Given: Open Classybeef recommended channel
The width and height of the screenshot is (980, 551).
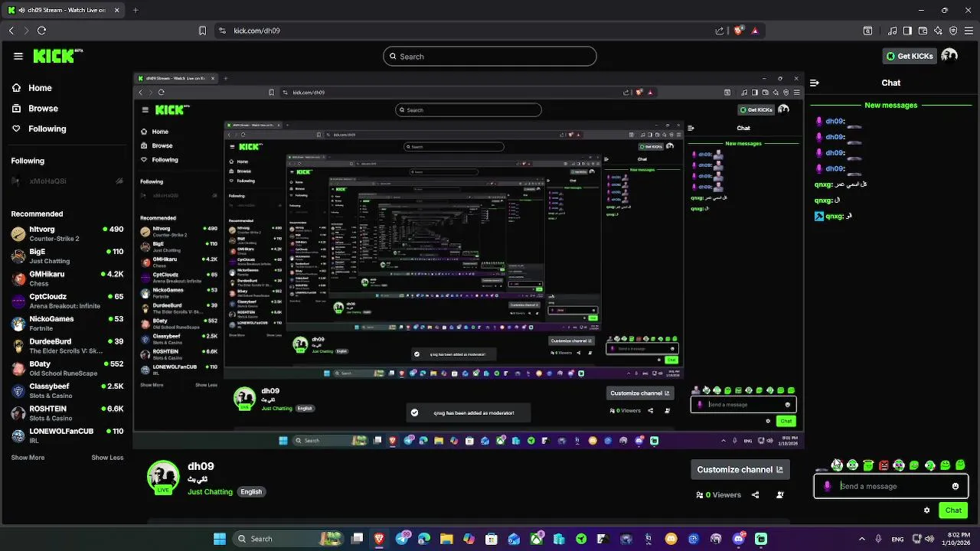Looking at the screenshot, I should (67, 390).
